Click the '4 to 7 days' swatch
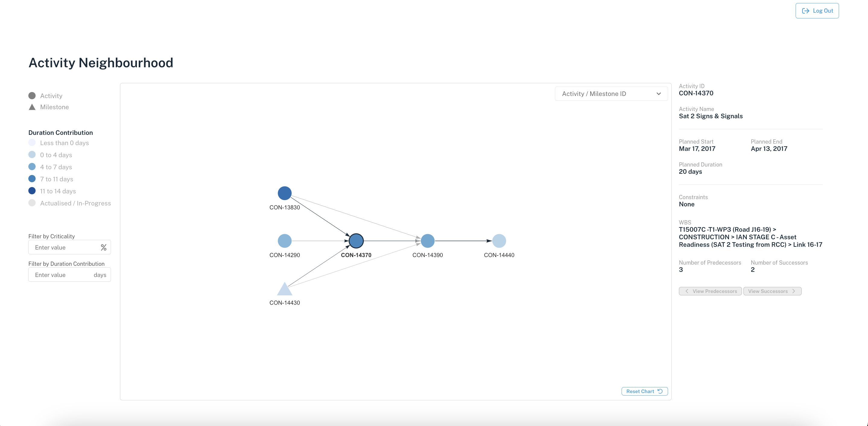 32,167
